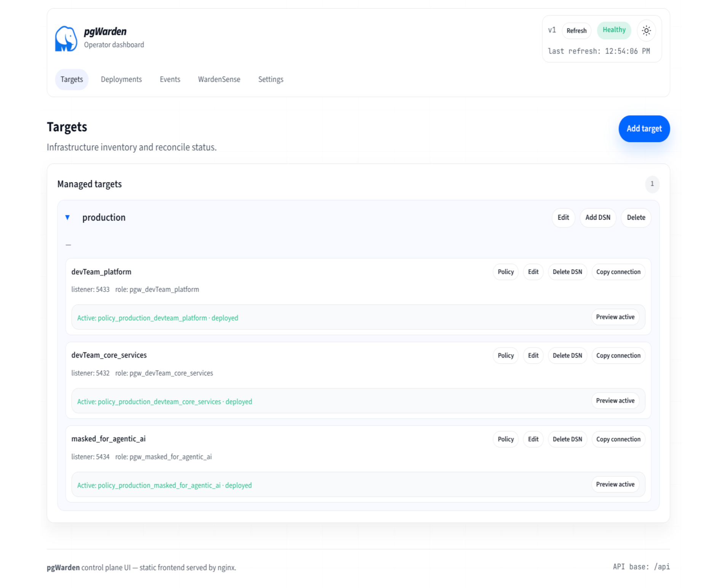Open the Deployments tab

[121, 79]
